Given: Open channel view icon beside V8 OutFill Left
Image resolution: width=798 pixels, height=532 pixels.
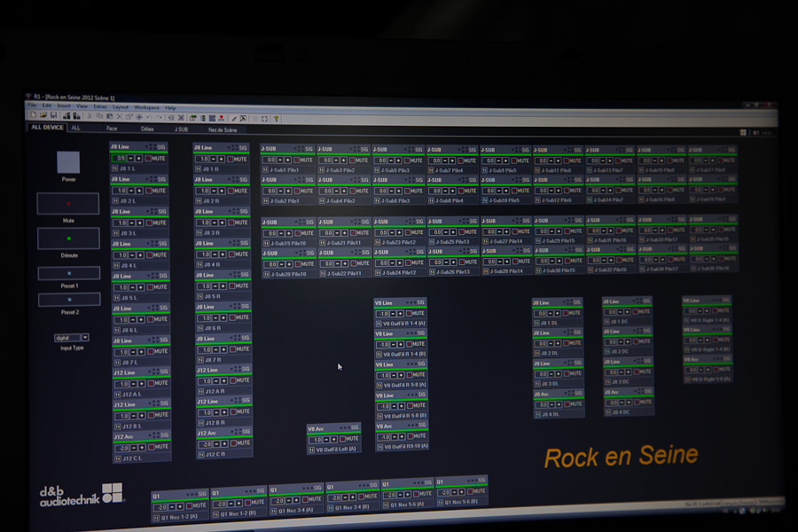Looking at the screenshot, I should pyautogui.click(x=311, y=450).
